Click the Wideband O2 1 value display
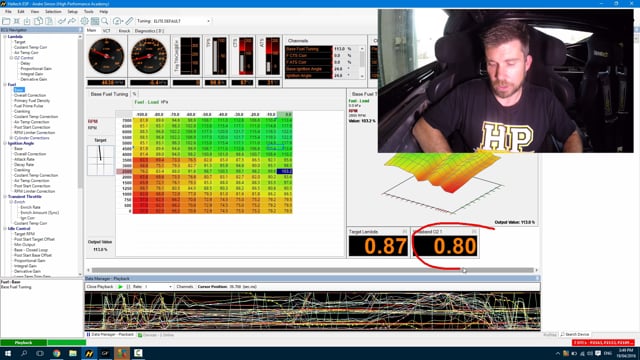Image resolution: width=640 pixels, height=360 pixels. 445,246
